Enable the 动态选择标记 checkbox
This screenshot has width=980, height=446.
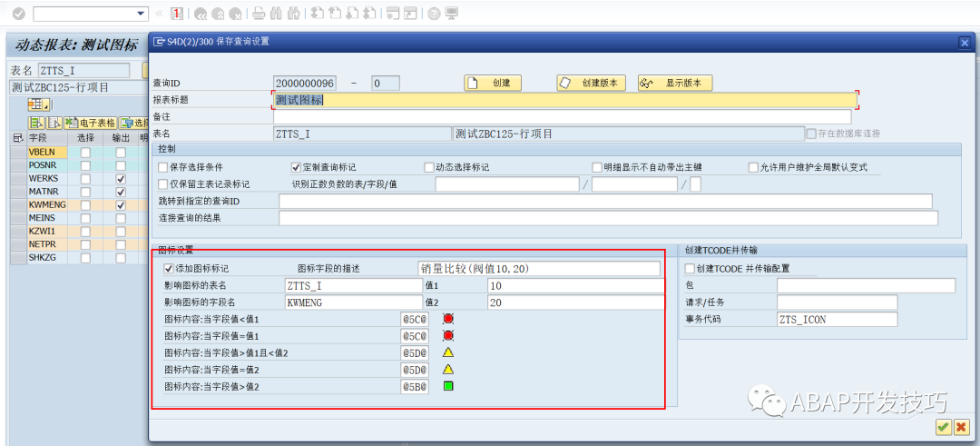click(x=428, y=168)
